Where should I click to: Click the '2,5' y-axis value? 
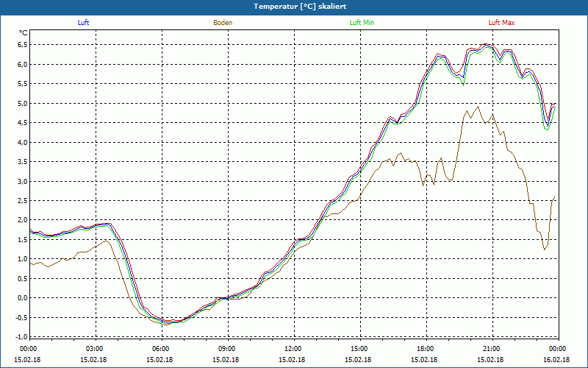point(23,200)
